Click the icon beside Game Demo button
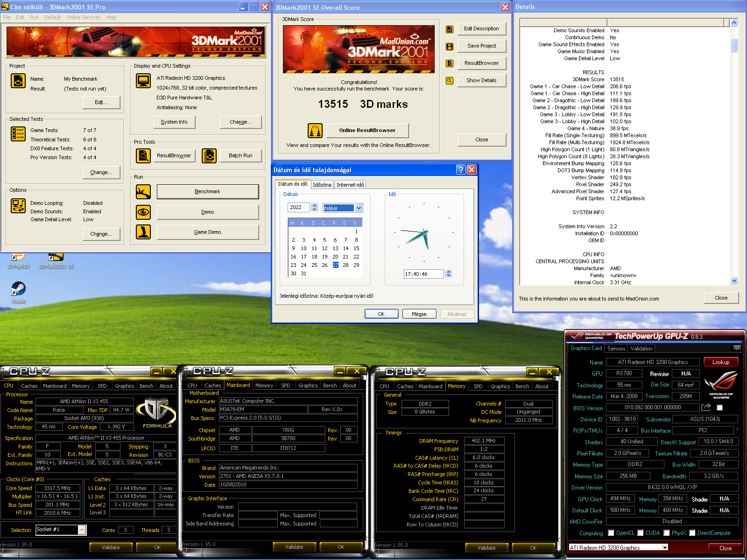The height and width of the screenshot is (560, 747). tap(143, 232)
